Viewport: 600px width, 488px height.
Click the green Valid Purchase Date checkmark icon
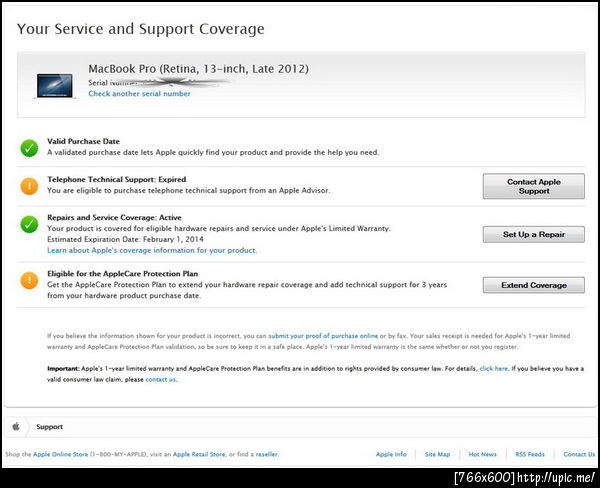[x=29, y=148]
